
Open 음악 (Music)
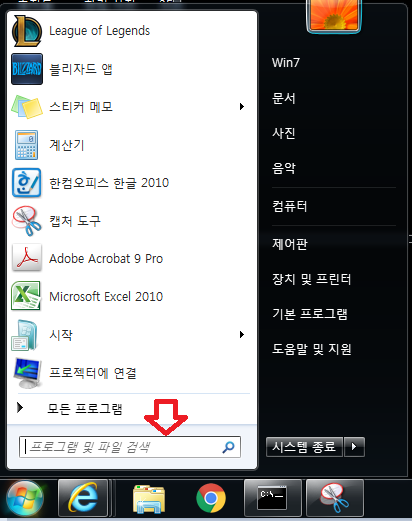(284, 168)
